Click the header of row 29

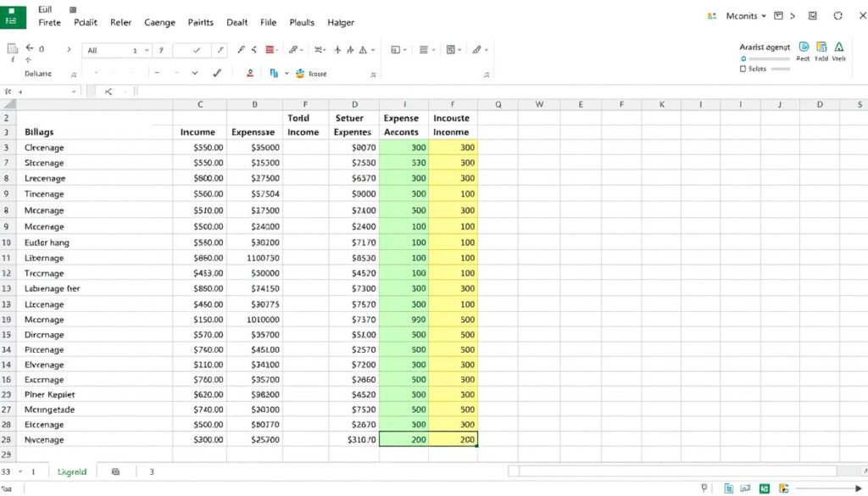click(8, 454)
